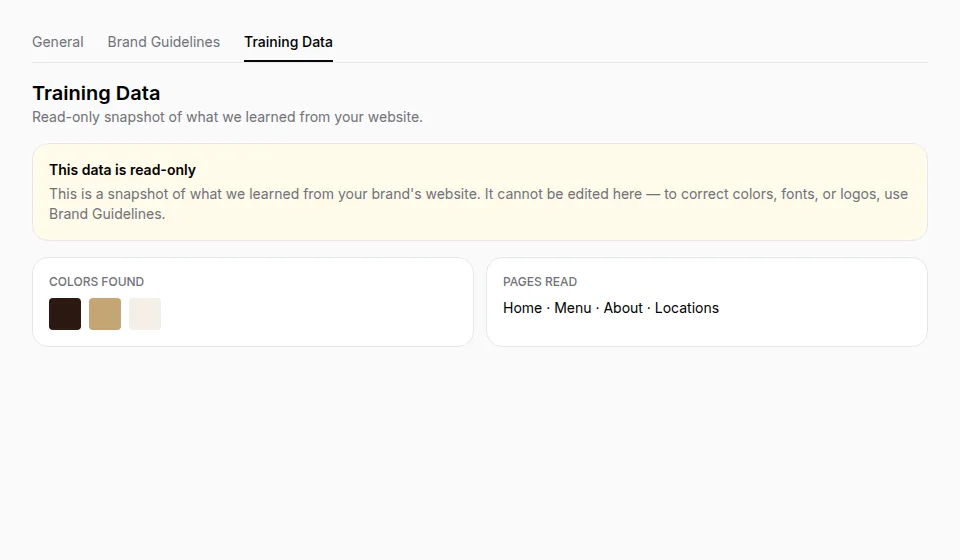Click the COLORS FOUND label

97,282
